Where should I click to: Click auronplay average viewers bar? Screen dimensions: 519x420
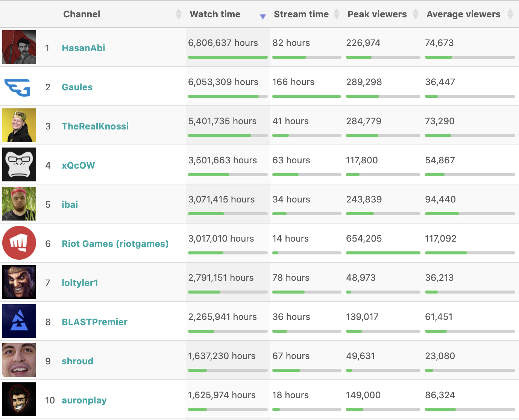tap(470, 409)
